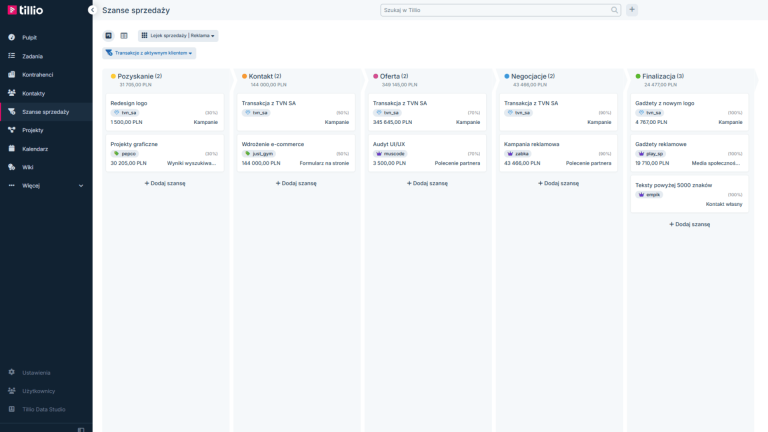The height and width of the screenshot is (432, 768).
Task: Open the Pulpit dashboard icon
Action: tap(12, 37)
